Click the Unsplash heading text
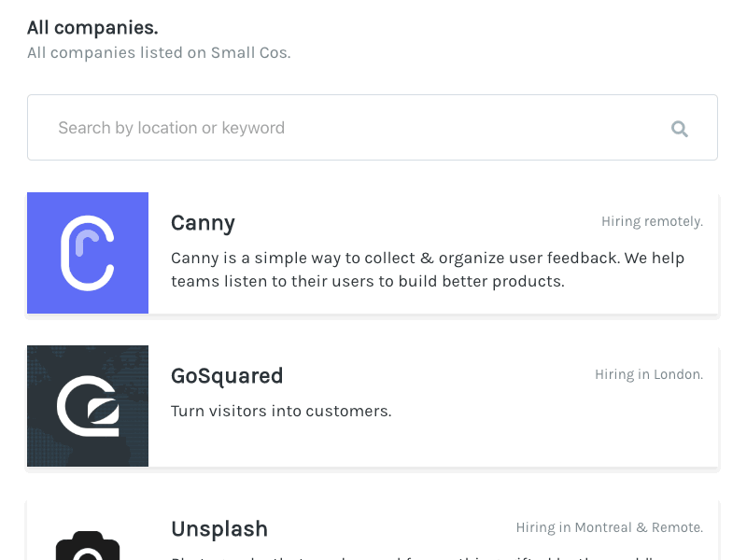747x560 pixels. [x=219, y=528]
